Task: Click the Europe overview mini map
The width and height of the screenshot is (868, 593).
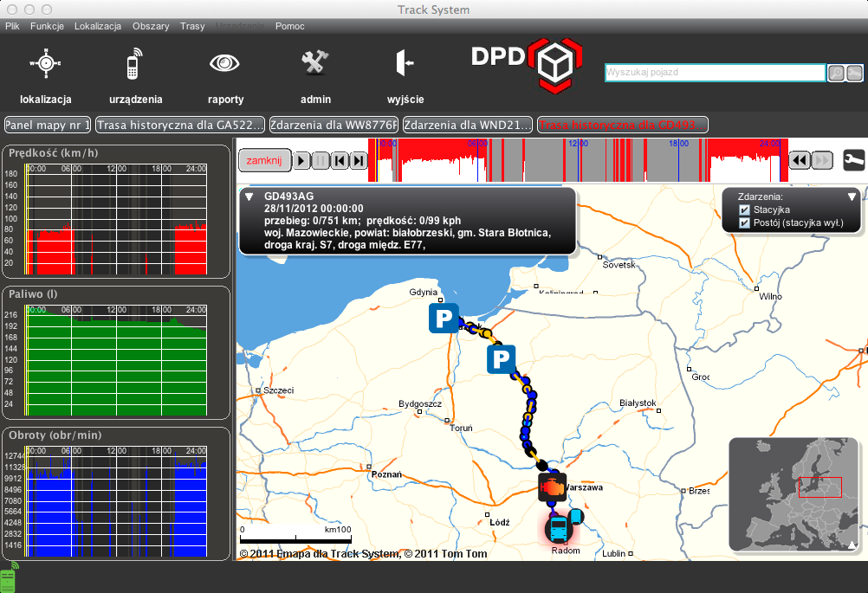Action: pos(794,494)
